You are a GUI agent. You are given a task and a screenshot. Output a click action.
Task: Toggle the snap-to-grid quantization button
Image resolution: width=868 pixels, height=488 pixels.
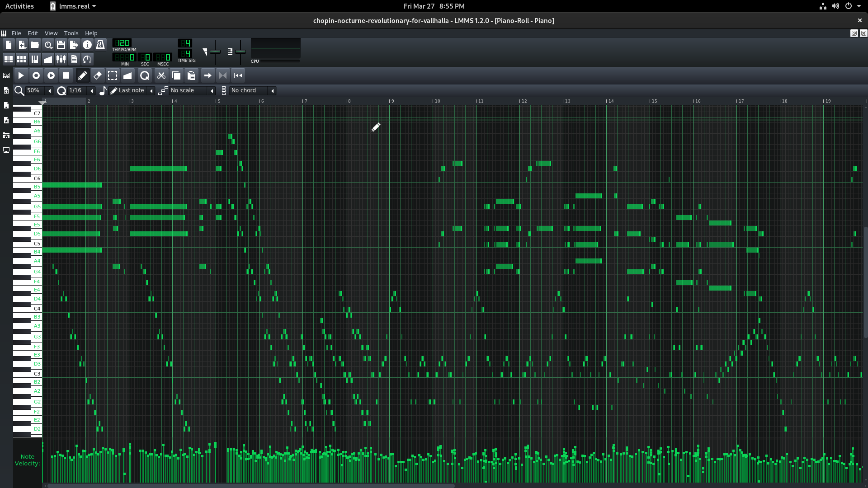(x=61, y=90)
